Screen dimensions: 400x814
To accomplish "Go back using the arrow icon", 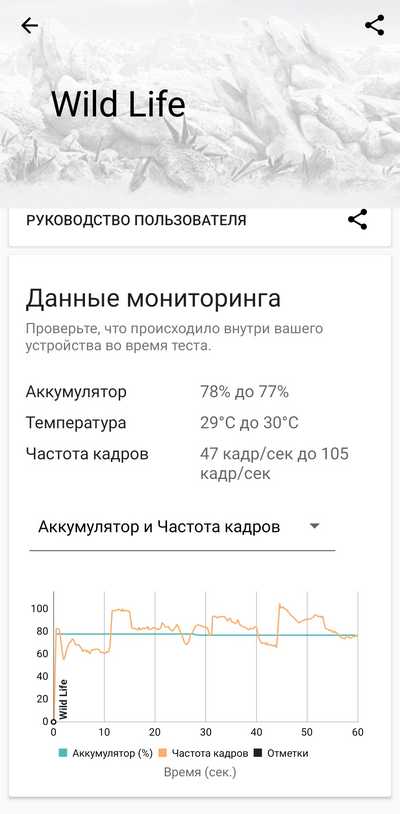I will click(x=30, y=25).
